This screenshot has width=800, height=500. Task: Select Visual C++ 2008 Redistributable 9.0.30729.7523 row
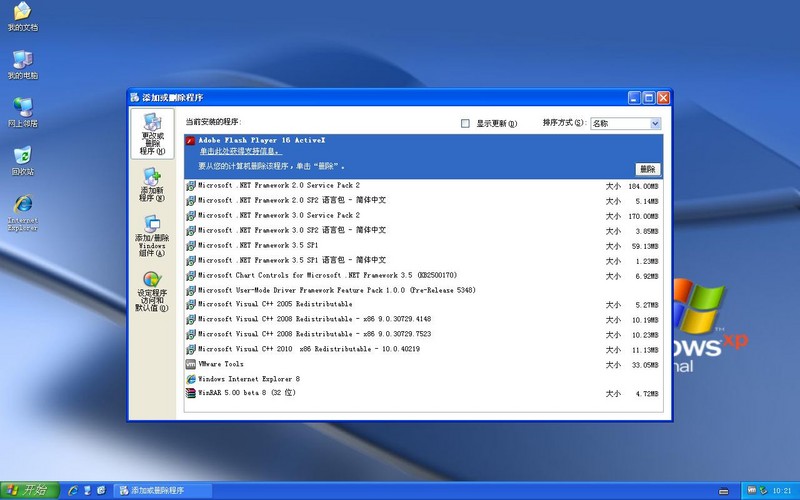click(423, 334)
